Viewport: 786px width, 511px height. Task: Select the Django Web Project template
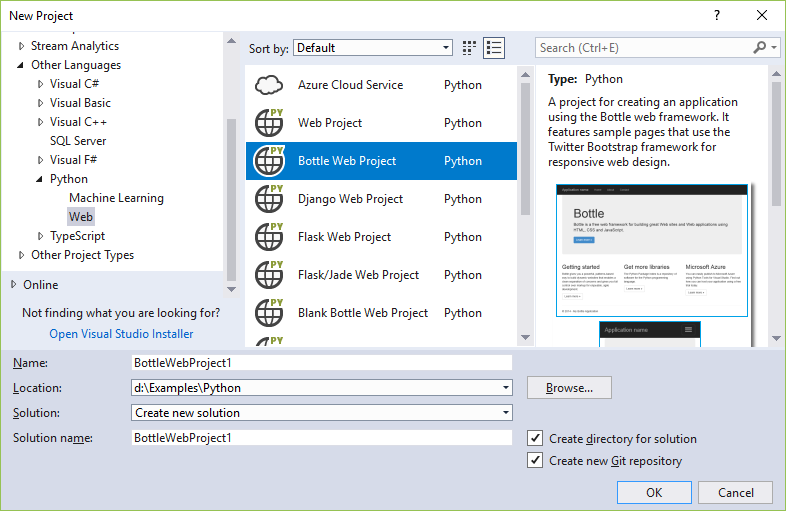[x=381, y=199]
